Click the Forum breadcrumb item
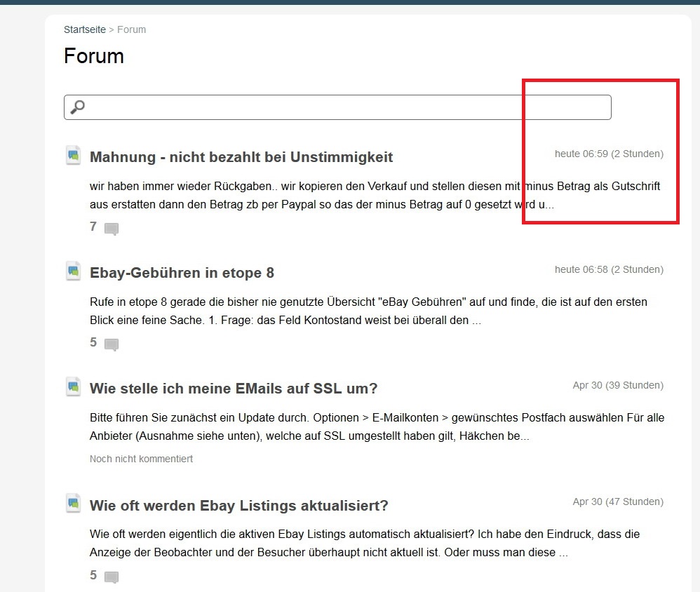The height and width of the screenshot is (592, 700). tap(131, 29)
